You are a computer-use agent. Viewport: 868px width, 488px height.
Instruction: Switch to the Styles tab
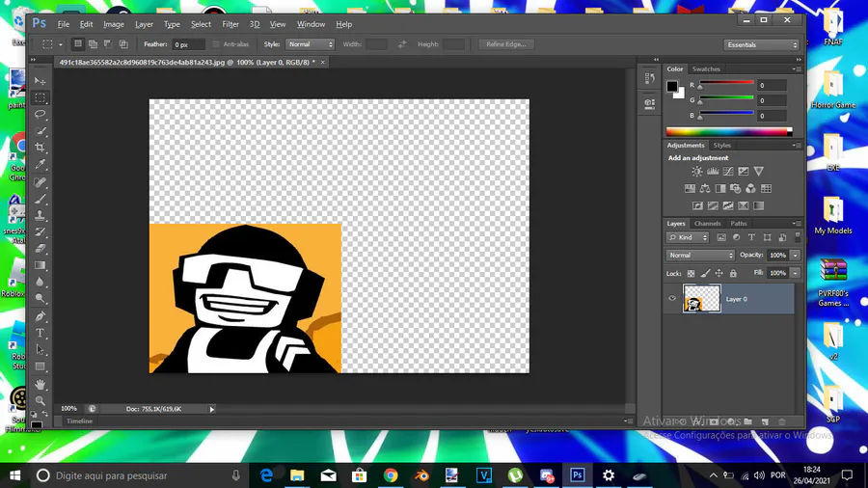click(721, 146)
